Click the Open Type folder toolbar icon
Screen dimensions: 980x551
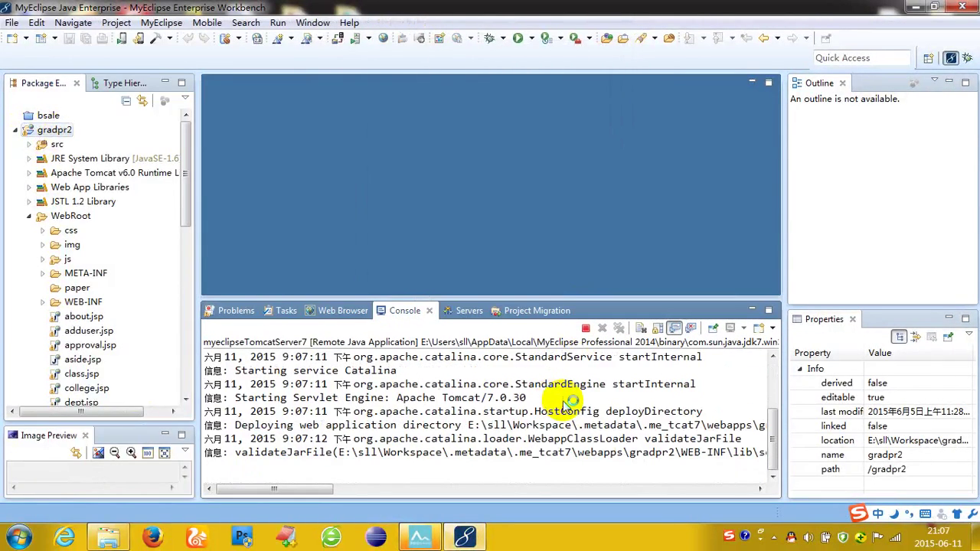[606, 38]
